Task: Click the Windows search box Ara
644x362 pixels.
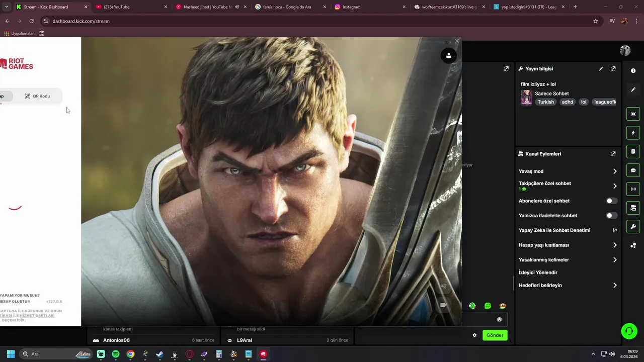Action: [x=55, y=354]
